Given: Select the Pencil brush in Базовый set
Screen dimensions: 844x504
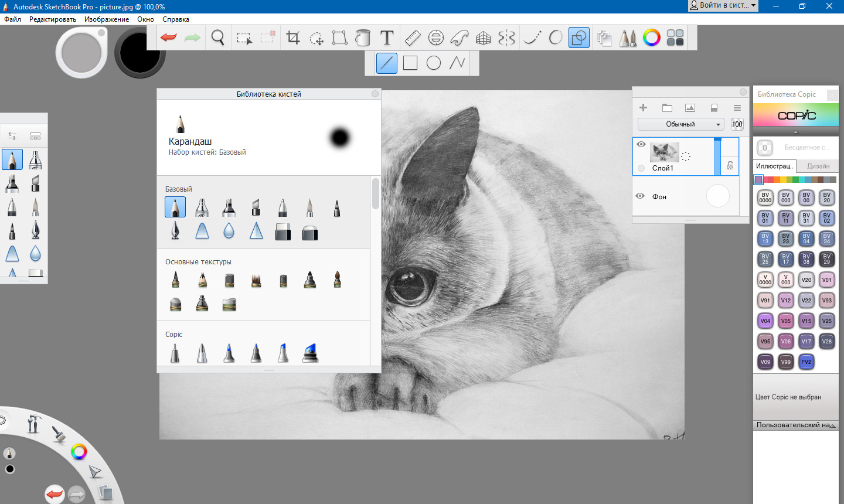Looking at the screenshot, I should tap(175, 207).
